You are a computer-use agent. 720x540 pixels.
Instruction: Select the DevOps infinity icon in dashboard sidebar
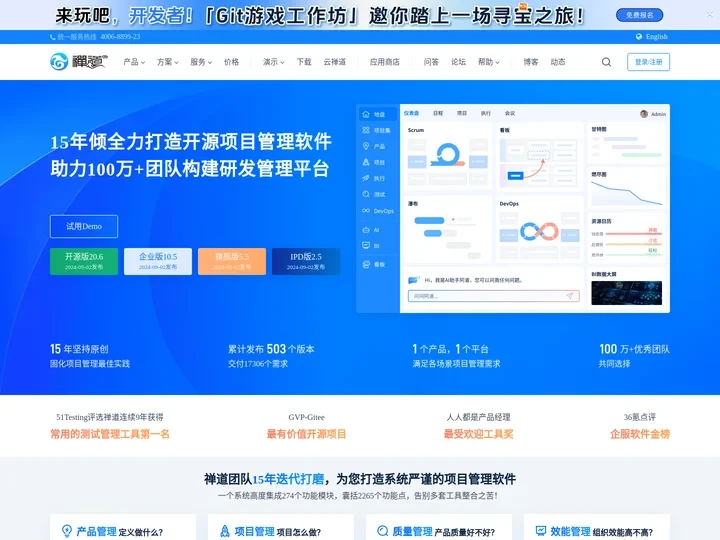[x=366, y=211]
